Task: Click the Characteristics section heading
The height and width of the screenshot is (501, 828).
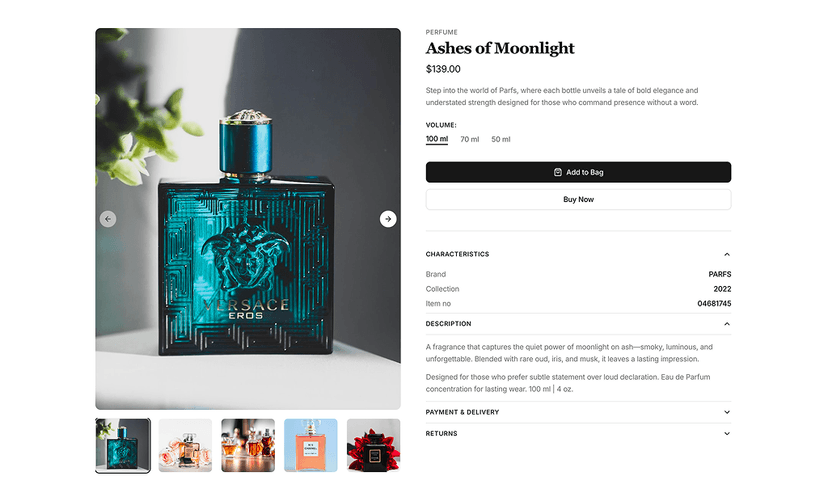Action: (457, 254)
